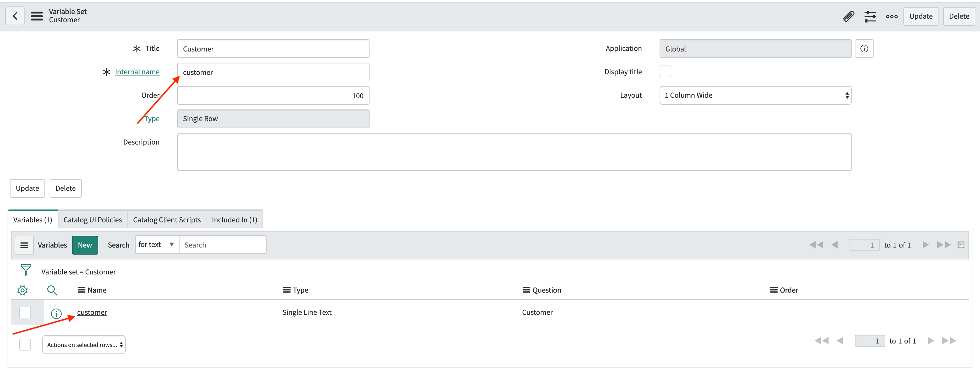Open the Actions on selected rows dropdown

coord(84,344)
